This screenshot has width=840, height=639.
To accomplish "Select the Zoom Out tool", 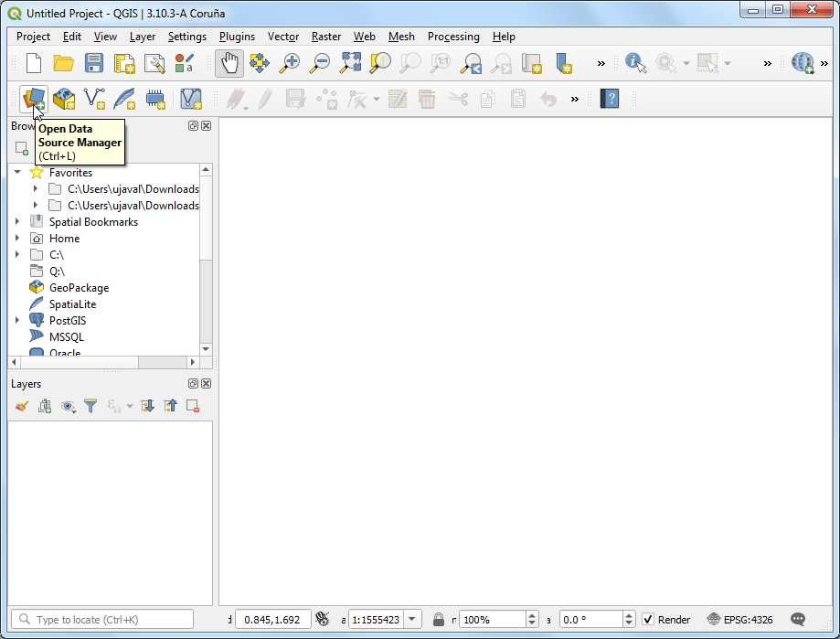I will (x=320, y=63).
